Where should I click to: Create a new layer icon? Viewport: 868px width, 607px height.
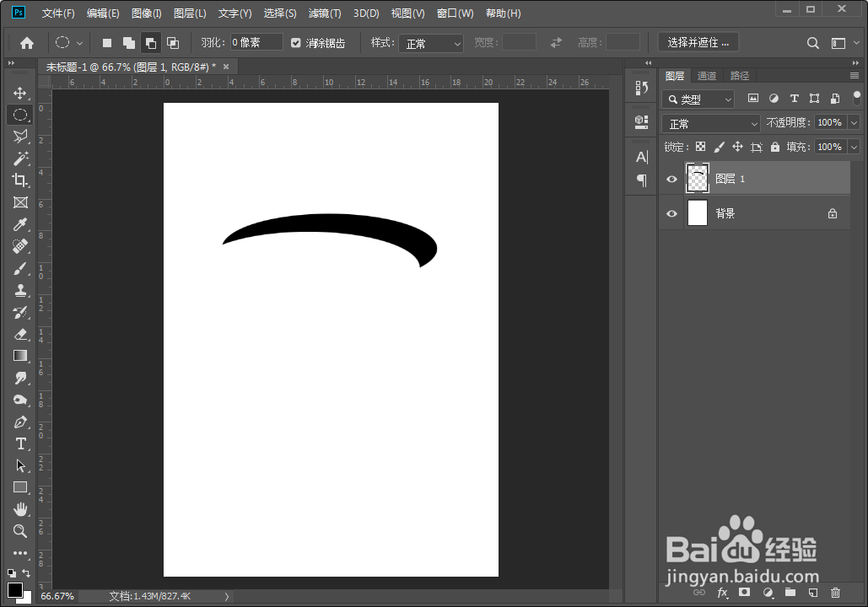click(812, 593)
